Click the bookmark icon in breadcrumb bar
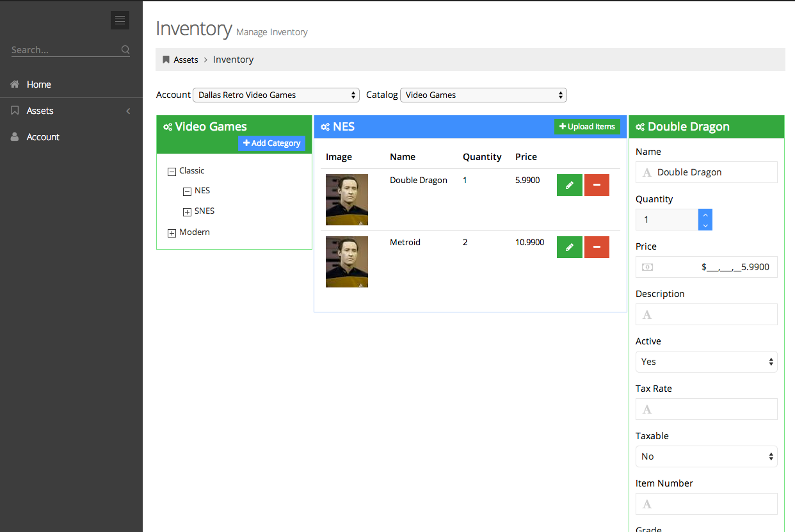This screenshot has height=532, width=795. coord(166,60)
